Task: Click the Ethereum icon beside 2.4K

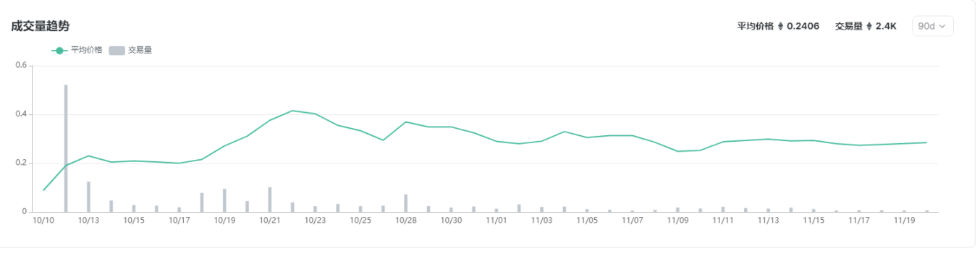Action: [869, 26]
